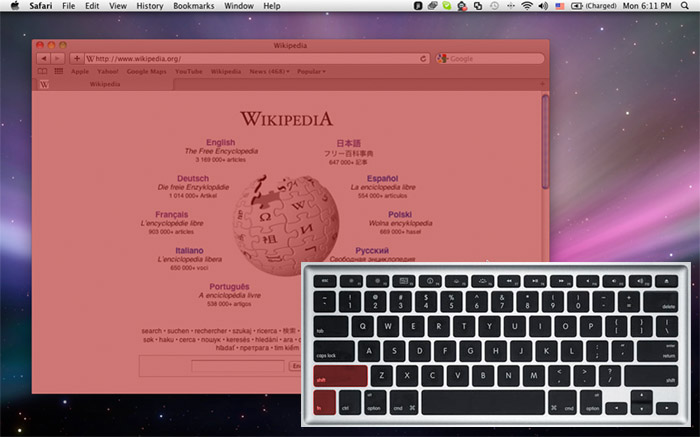Open the Edit menu
This screenshot has width=700, height=437.
point(92,6)
